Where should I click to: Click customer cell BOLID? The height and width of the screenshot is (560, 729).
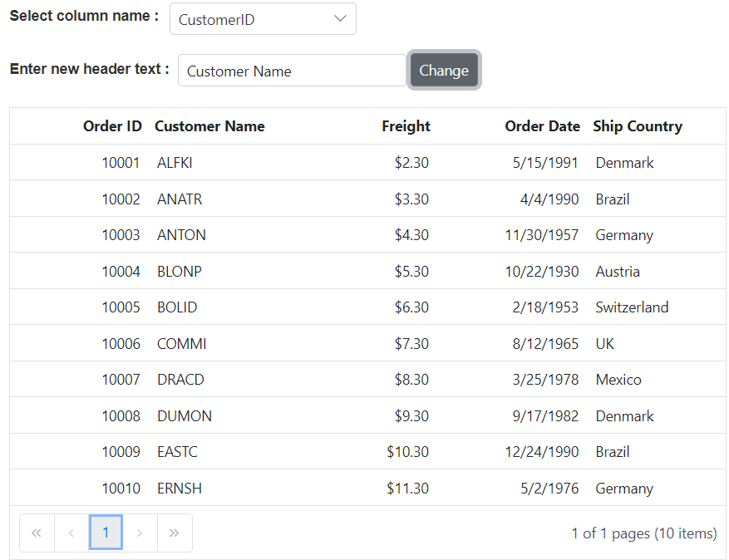click(177, 307)
